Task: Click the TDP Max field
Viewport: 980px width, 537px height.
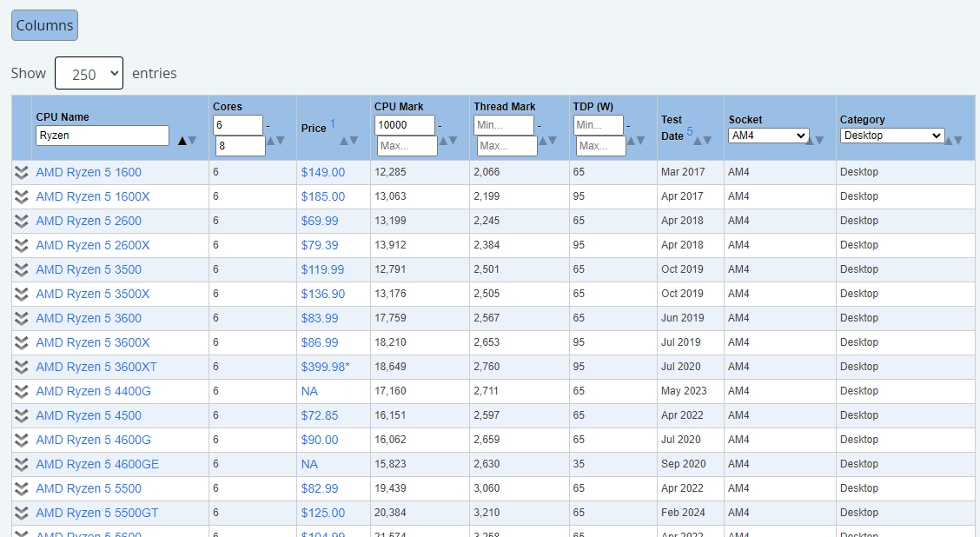Action: pos(600,146)
